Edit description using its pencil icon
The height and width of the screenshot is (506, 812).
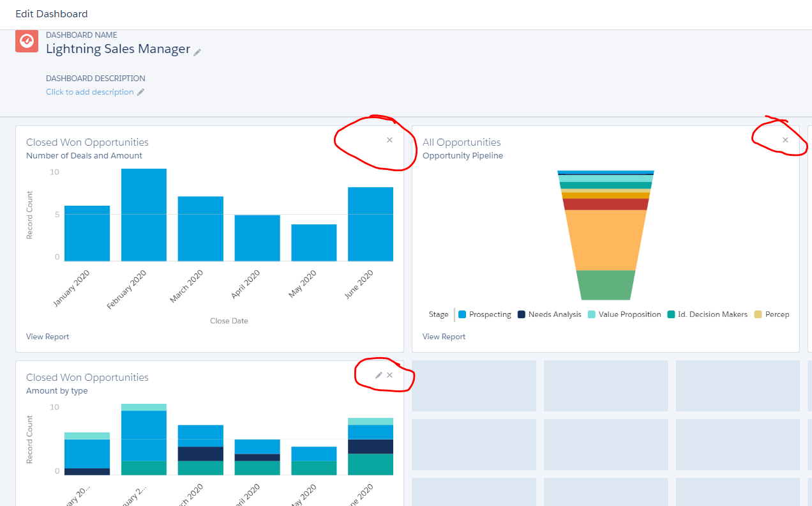(141, 92)
